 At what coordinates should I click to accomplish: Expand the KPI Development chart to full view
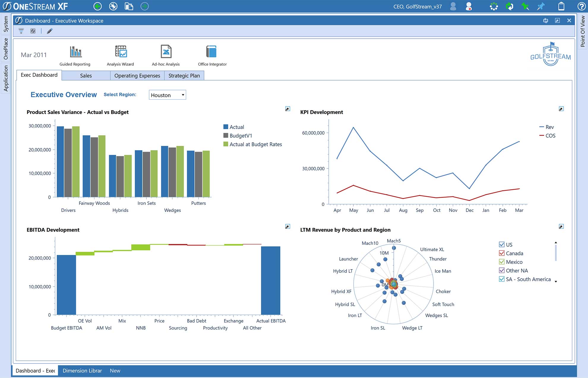pos(561,109)
